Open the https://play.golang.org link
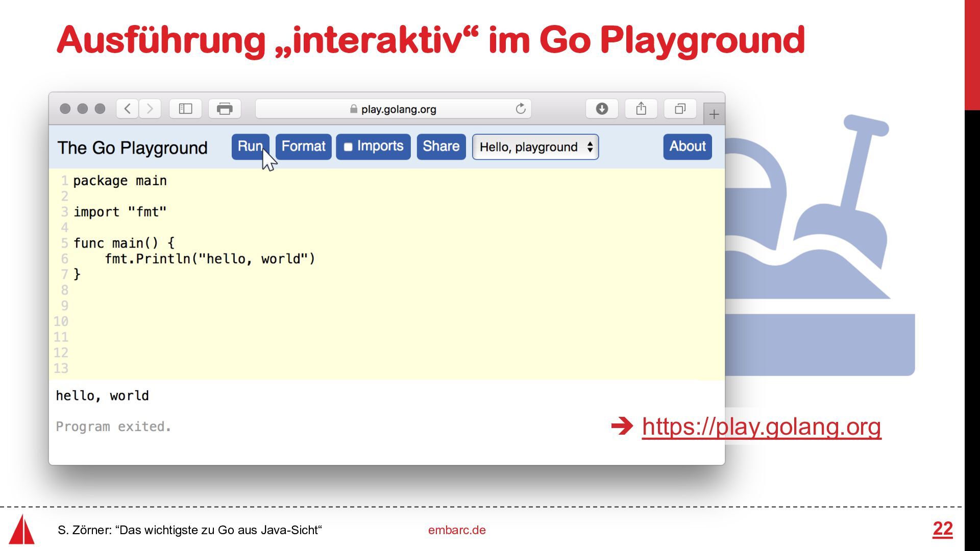980x551 pixels. (x=762, y=427)
